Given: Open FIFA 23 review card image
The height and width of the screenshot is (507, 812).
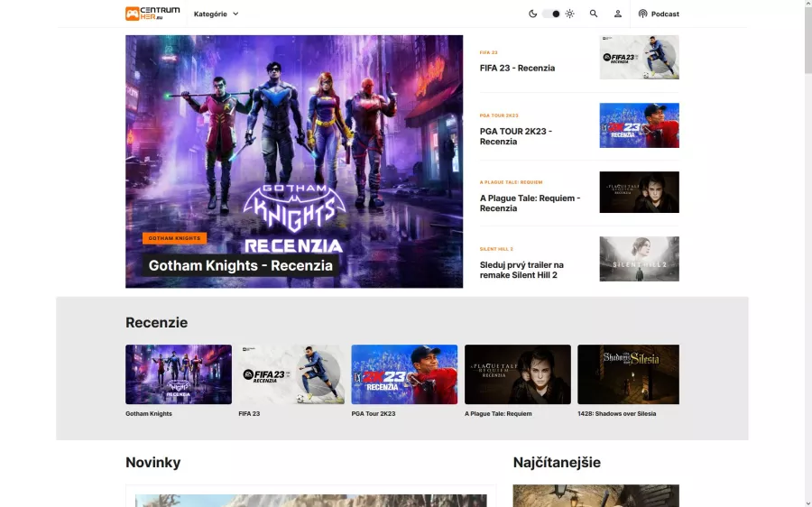Looking at the screenshot, I should [x=291, y=374].
